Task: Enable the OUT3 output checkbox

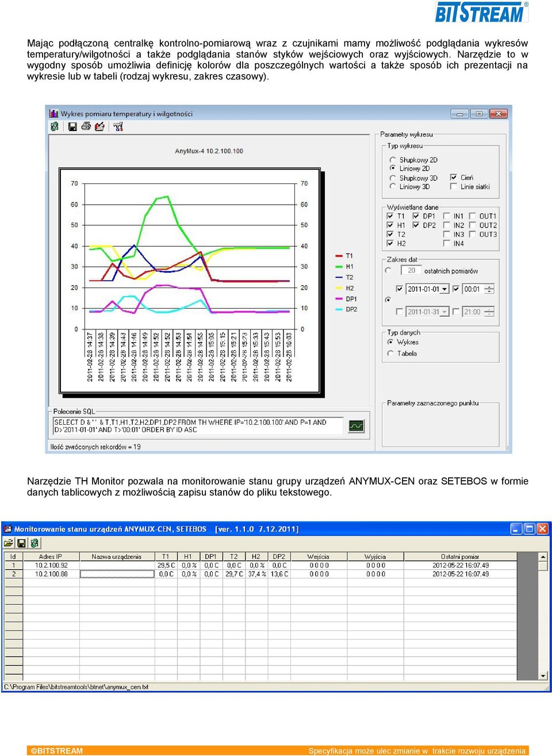Action: [x=473, y=235]
